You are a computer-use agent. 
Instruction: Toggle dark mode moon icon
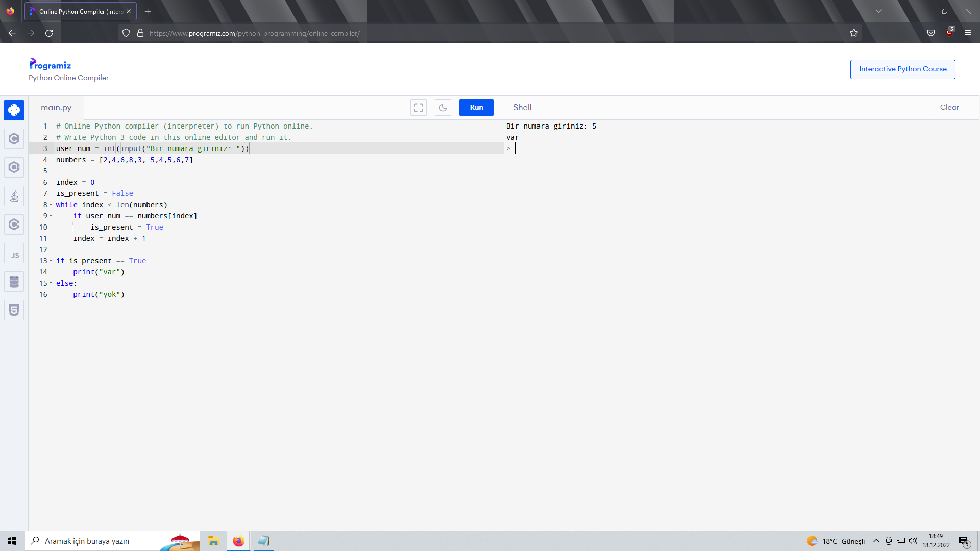point(443,108)
